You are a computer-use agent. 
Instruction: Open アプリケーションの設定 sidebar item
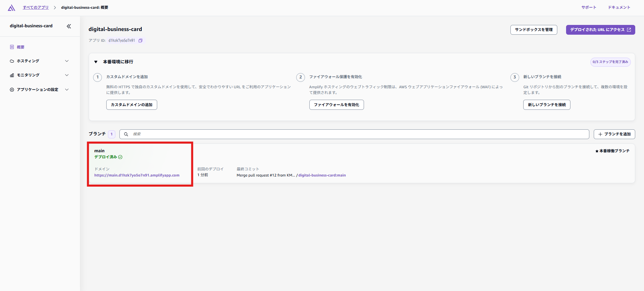[x=37, y=90]
